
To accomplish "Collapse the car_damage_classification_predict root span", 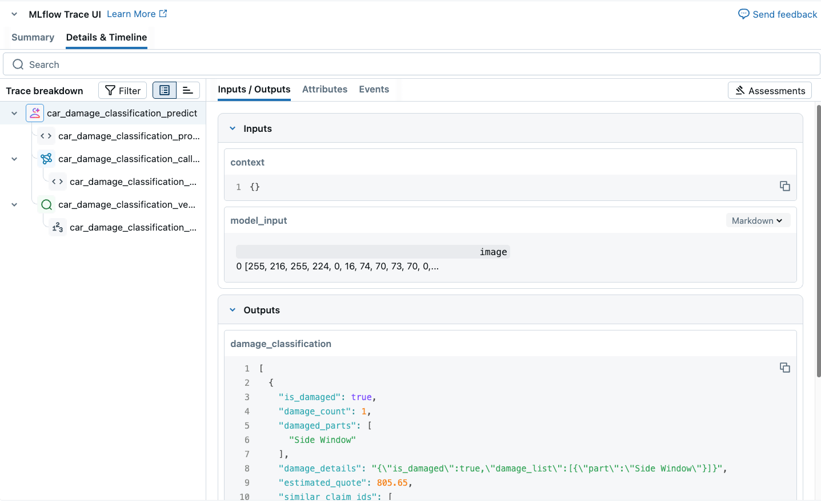I will click(14, 113).
